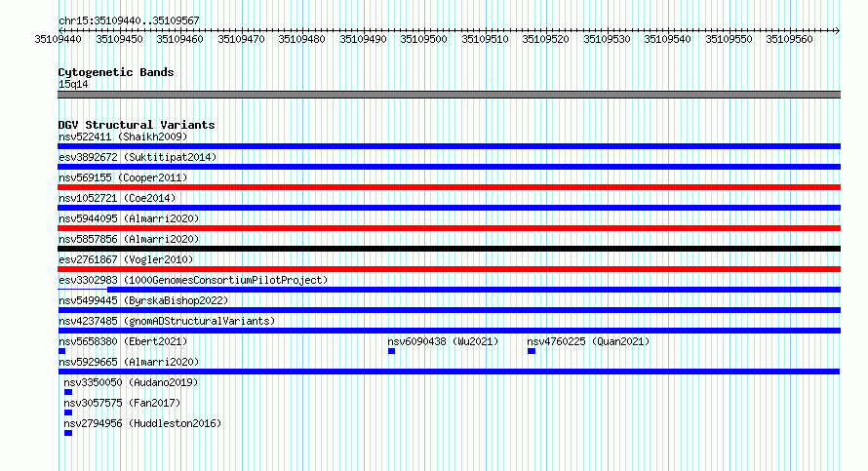Click ruler position 35109540
This screenshot has height=471, width=868.
(x=668, y=39)
